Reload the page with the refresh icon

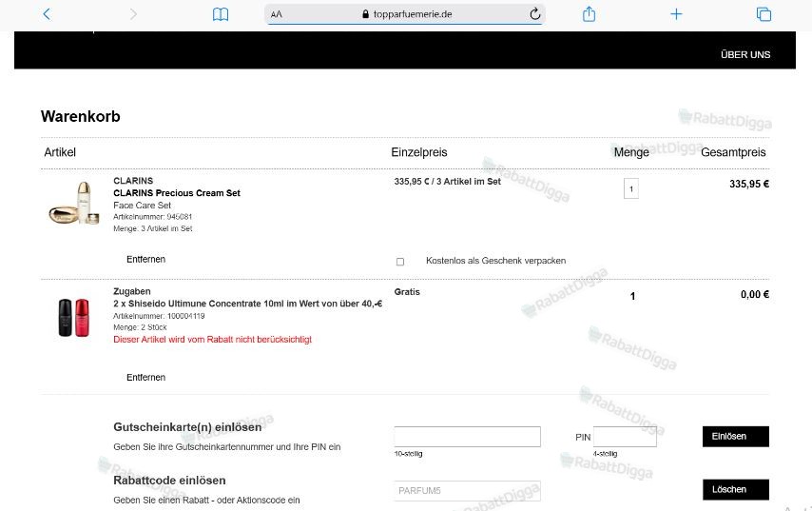(535, 14)
